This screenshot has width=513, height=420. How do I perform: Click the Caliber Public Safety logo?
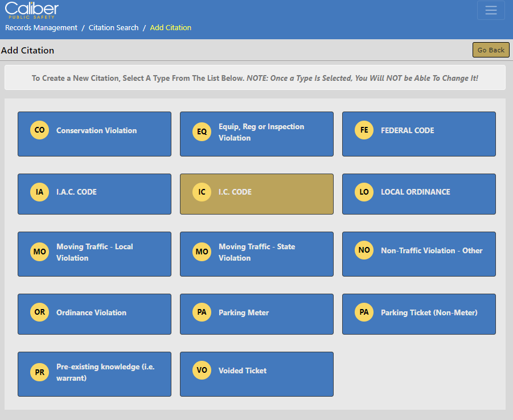(32, 10)
